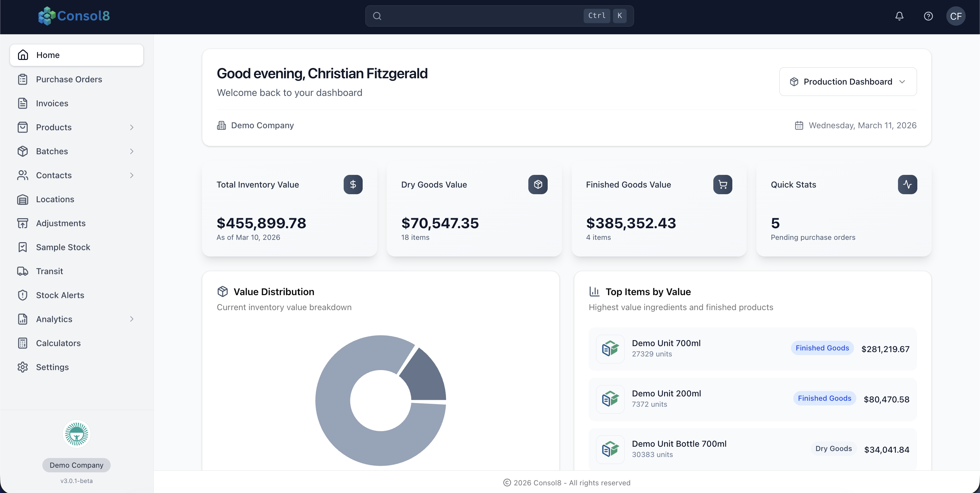Viewport: 980px width, 493px height.
Task: Click the notifications bell icon
Action: (899, 16)
